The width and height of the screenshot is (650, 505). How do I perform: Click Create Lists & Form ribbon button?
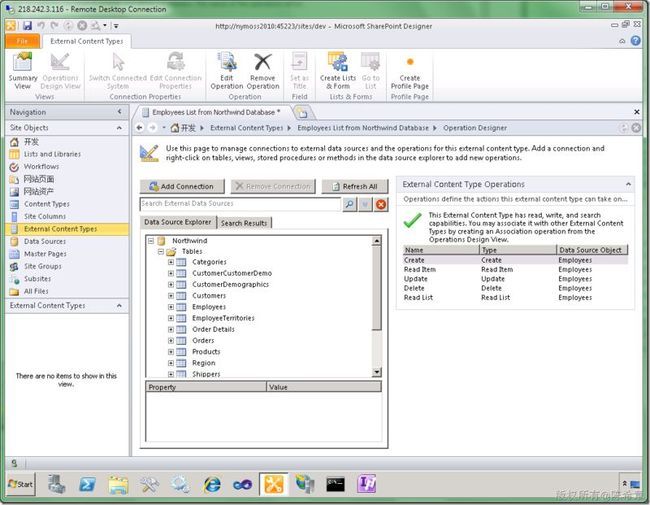tap(338, 70)
